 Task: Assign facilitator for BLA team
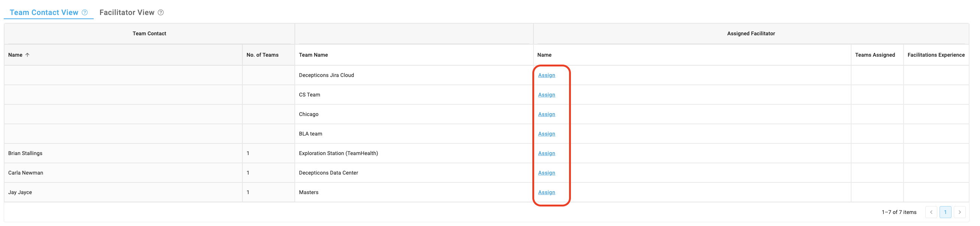point(546,134)
